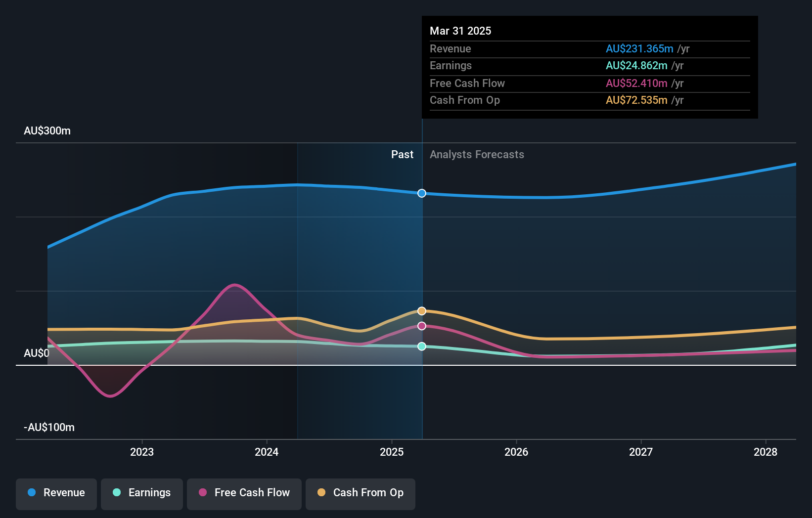Toggle the Cash From Op legend button
This screenshot has height=518, width=812.
361,494
